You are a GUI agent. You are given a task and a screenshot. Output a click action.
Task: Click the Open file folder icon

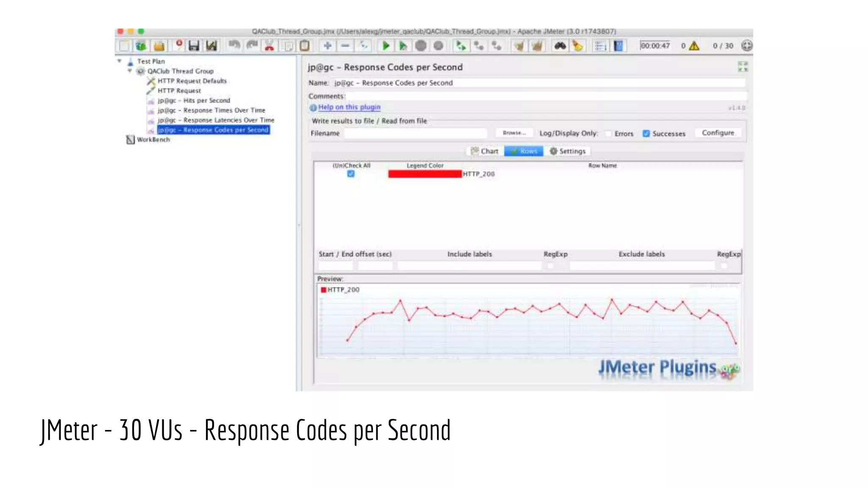point(159,46)
